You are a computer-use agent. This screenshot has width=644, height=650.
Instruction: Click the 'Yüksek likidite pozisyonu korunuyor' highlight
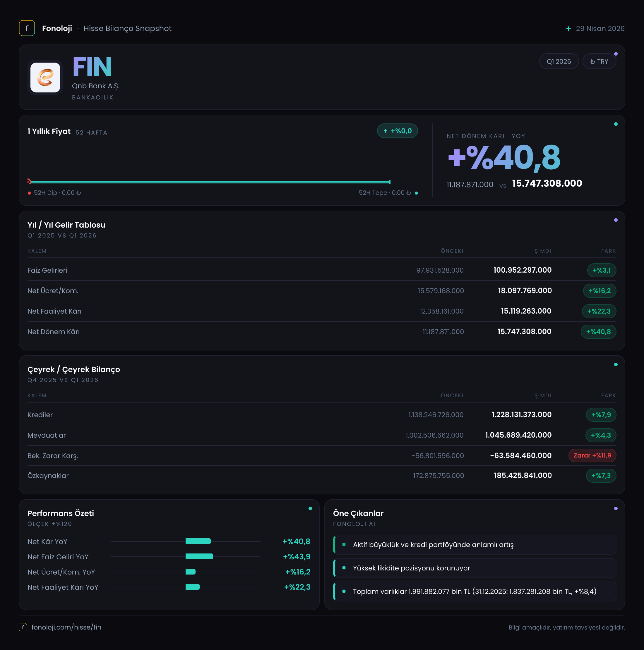click(x=475, y=568)
